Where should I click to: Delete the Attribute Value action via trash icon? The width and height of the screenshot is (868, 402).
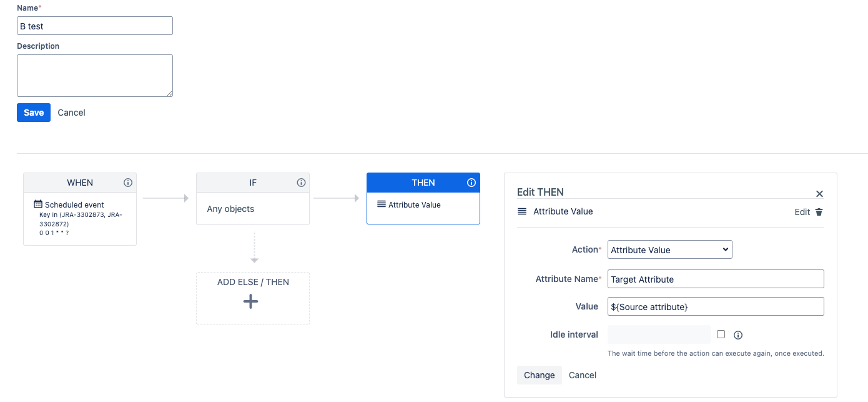pos(818,212)
